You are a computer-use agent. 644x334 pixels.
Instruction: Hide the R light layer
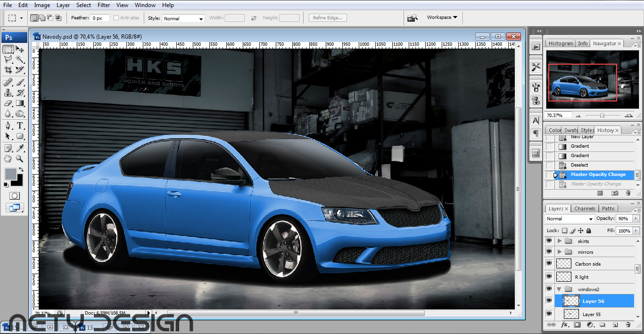click(549, 277)
